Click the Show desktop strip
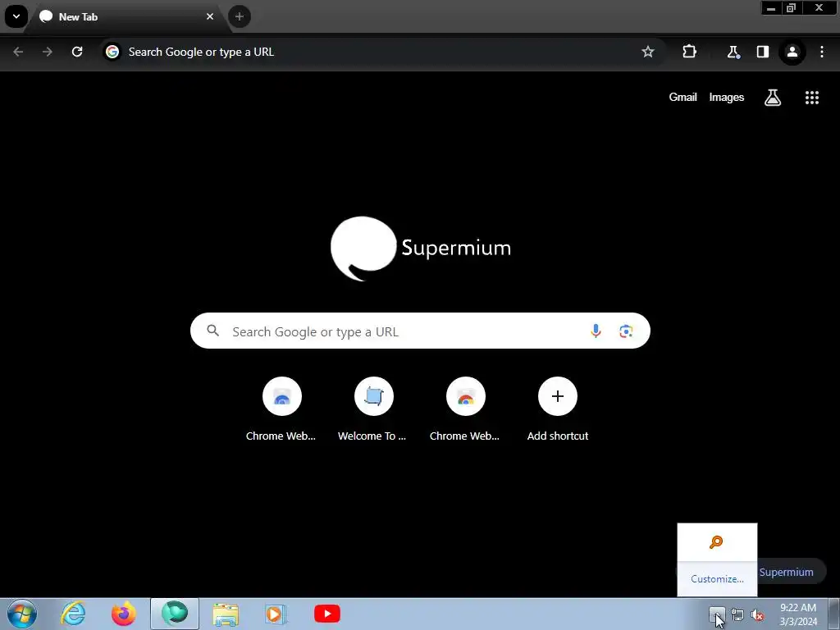 pyautogui.click(x=834, y=614)
